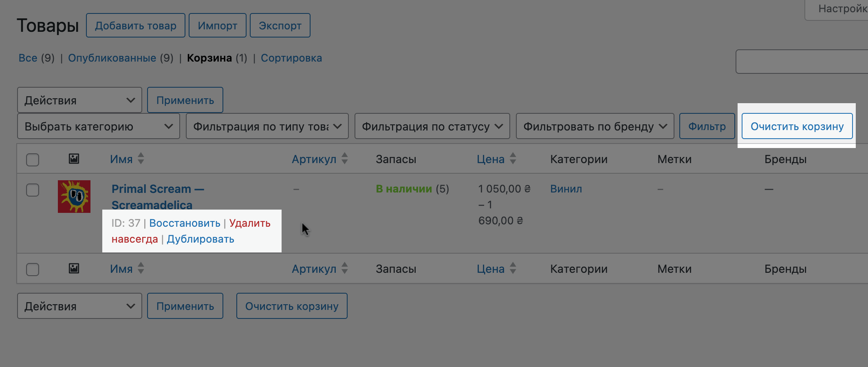This screenshot has height=367, width=868.
Task: Expand the Фильтрация по типу товара dropdown
Action: (x=267, y=126)
